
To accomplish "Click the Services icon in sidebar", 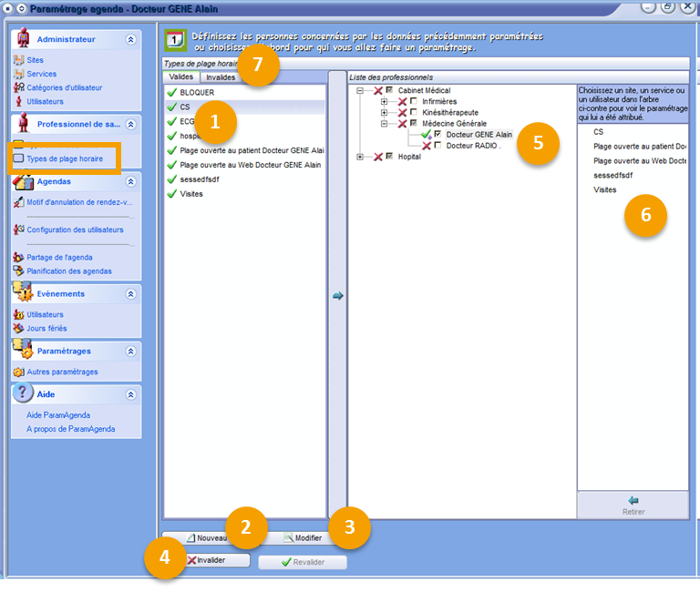I will [18, 74].
